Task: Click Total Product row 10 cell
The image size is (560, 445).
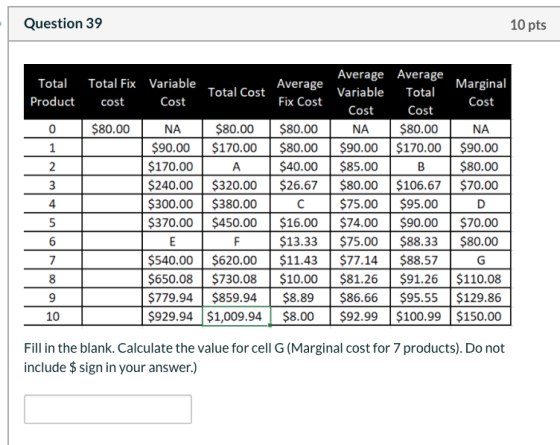Action: pos(52,316)
